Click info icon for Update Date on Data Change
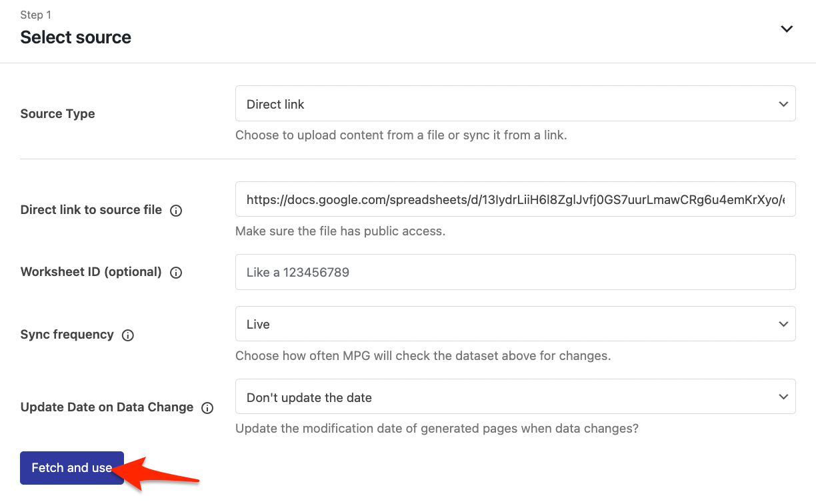The width and height of the screenshot is (816, 504). [x=207, y=408]
